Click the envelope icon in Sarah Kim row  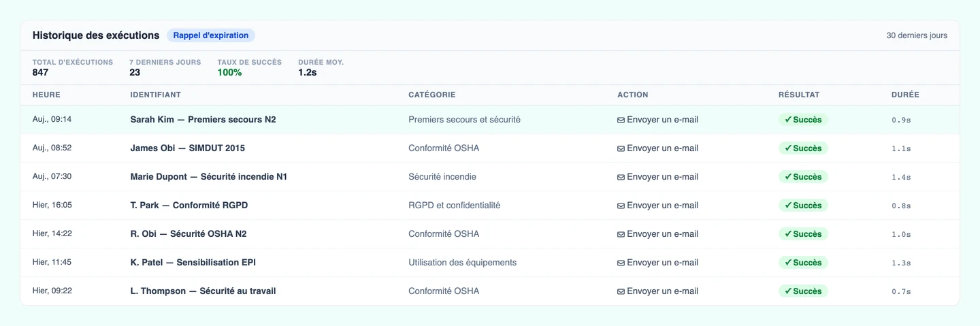coord(621,120)
